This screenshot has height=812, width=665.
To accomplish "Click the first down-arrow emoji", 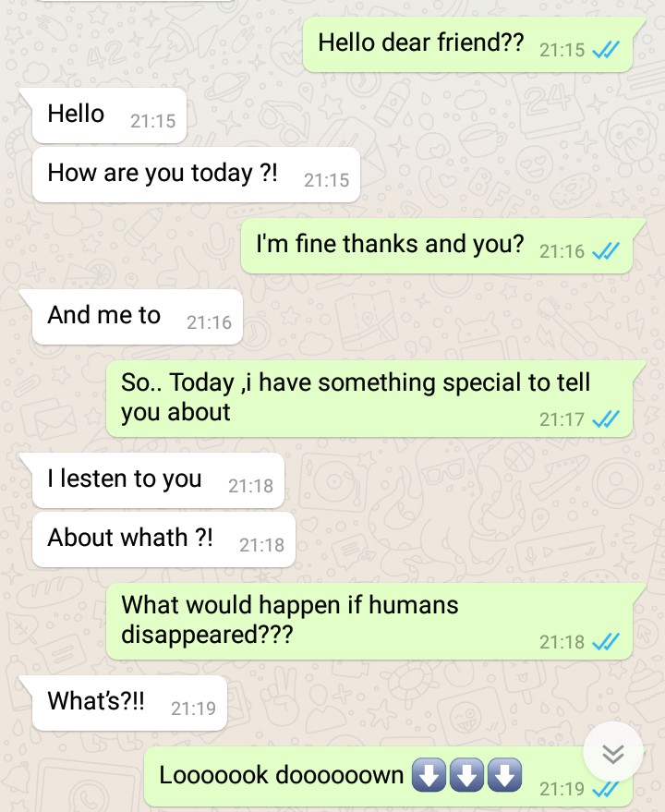I will 429,775.
